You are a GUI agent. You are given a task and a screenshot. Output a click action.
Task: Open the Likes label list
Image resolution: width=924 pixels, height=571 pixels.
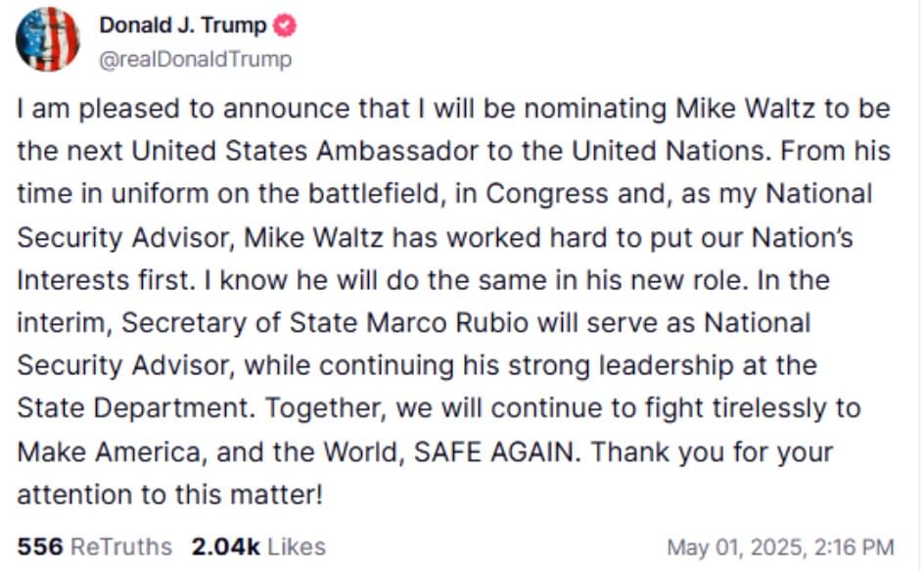(x=297, y=547)
